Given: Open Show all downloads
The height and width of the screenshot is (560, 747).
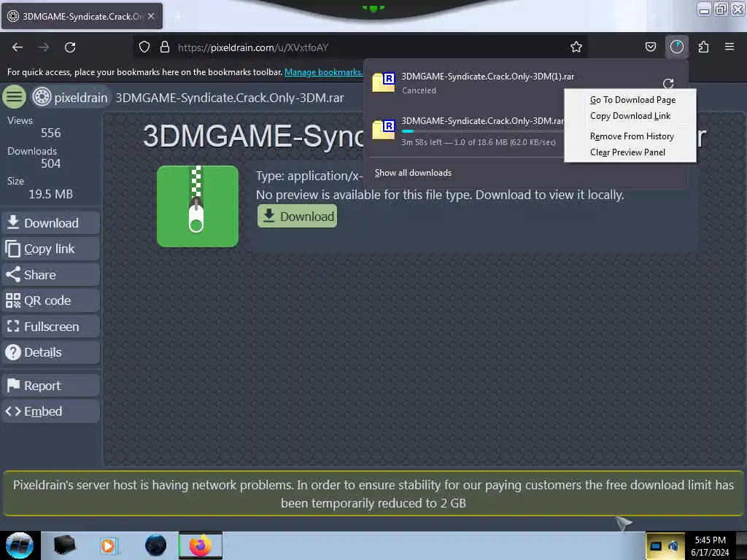Looking at the screenshot, I should tap(413, 173).
